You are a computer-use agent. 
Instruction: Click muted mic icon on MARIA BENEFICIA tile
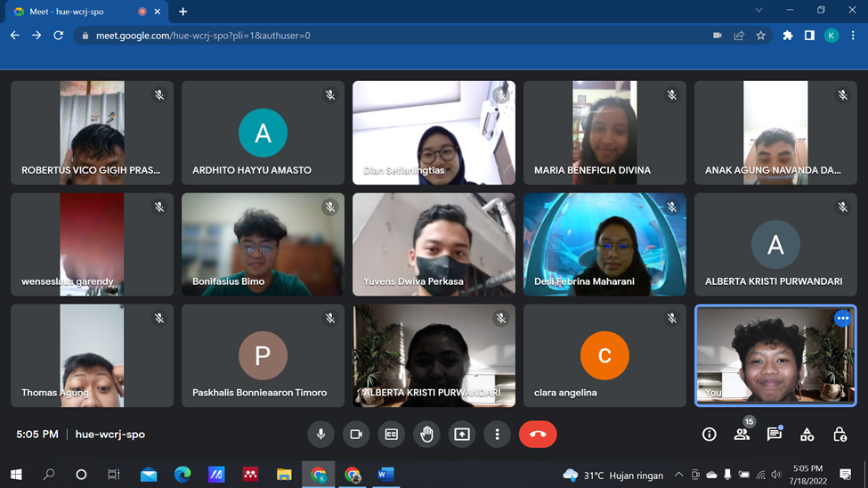pyautogui.click(x=671, y=95)
